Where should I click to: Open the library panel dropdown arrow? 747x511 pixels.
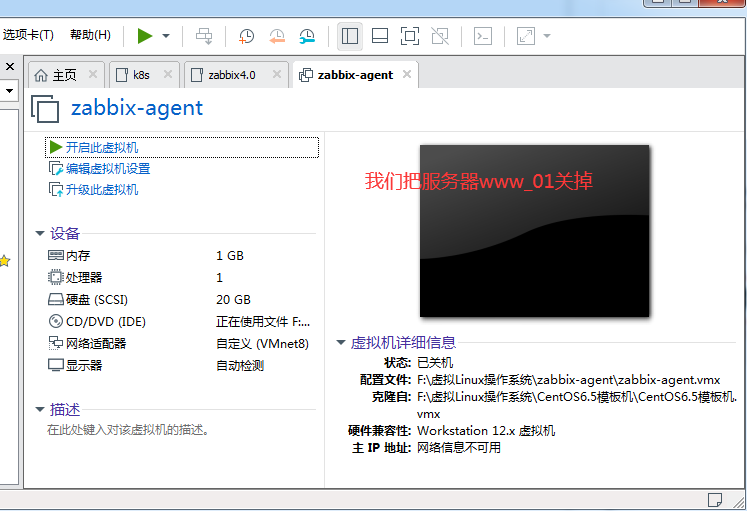(x=9, y=90)
